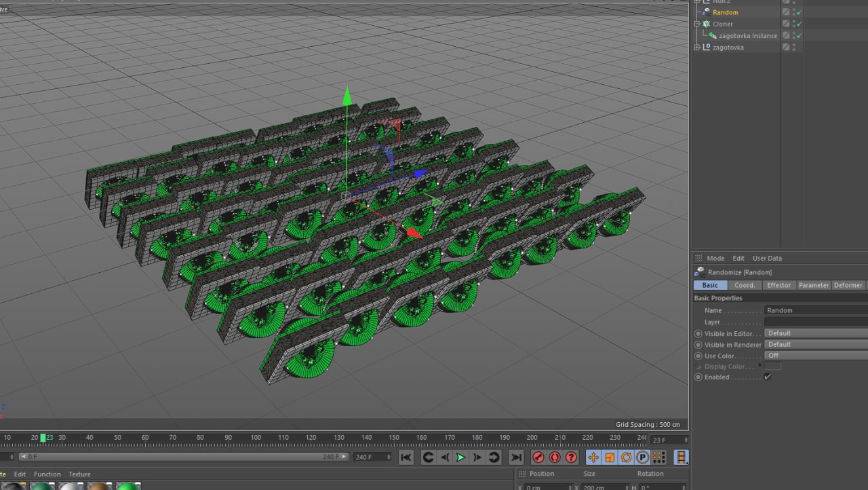The height and width of the screenshot is (490, 868).
Task: Step to previous frame
Action: click(445, 457)
